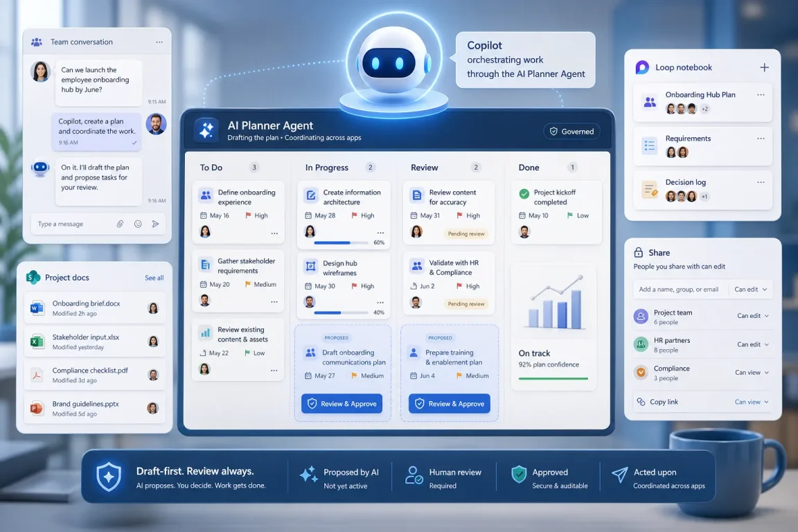Click the 40% progress bar on Design hub wireframes
The height and width of the screenshot is (532, 798).
pos(342,312)
